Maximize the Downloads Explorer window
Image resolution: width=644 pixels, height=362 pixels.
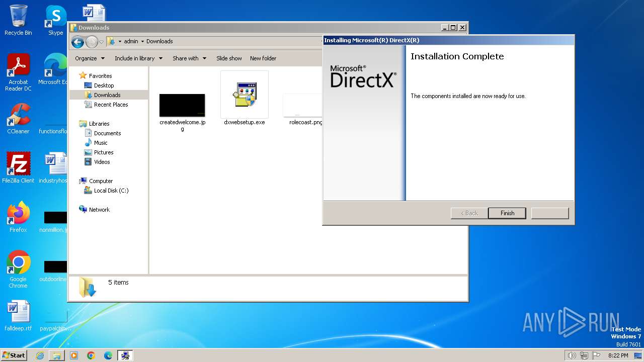[453, 28]
